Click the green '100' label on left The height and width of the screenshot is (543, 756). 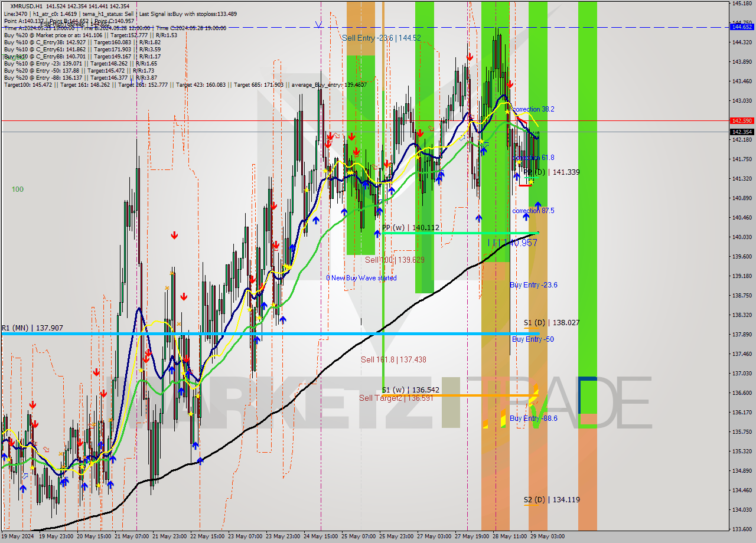18,189
